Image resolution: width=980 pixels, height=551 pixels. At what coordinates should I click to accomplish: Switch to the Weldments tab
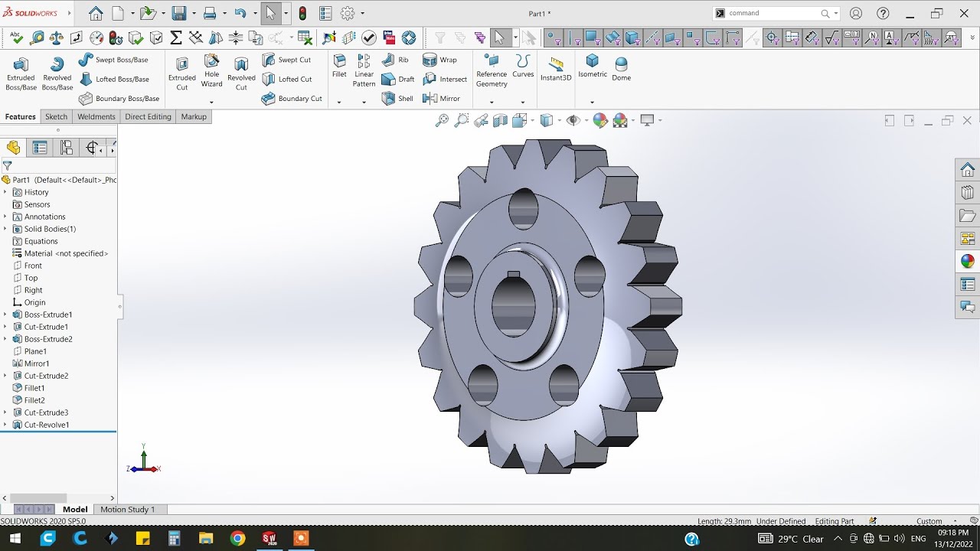(96, 116)
